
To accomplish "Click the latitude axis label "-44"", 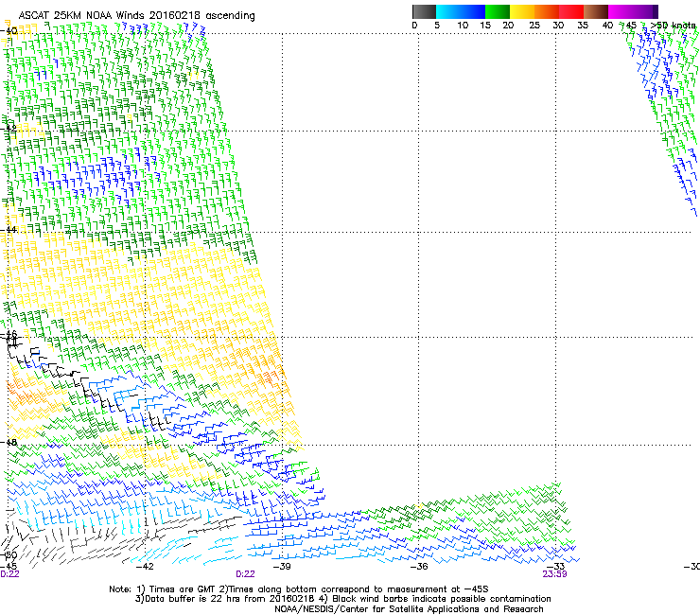I will 9,230.
